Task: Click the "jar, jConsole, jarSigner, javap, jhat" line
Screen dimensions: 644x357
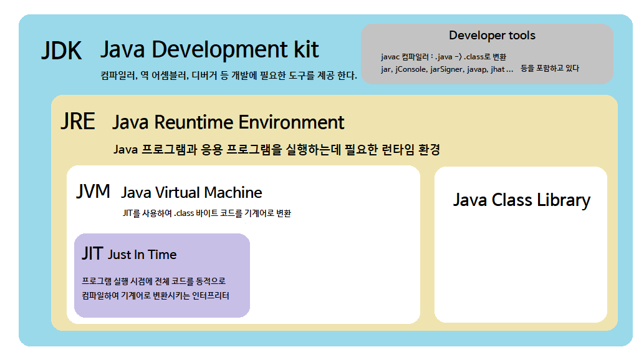Action: pos(447,69)
